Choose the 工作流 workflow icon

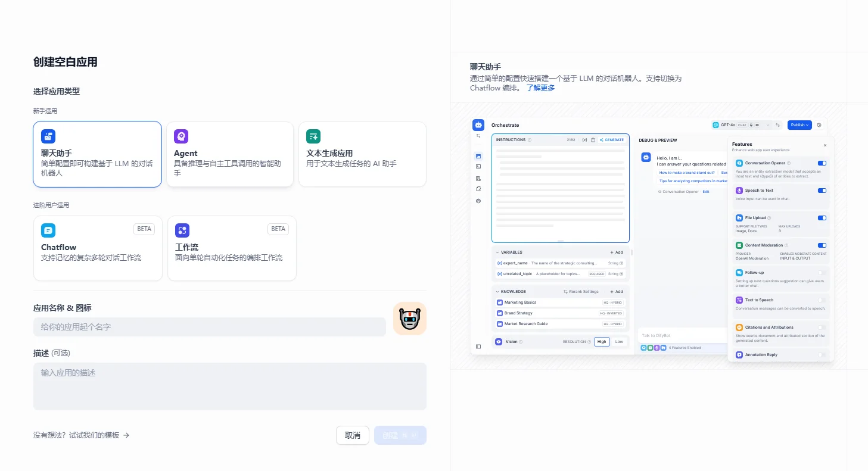click(182, 230)
